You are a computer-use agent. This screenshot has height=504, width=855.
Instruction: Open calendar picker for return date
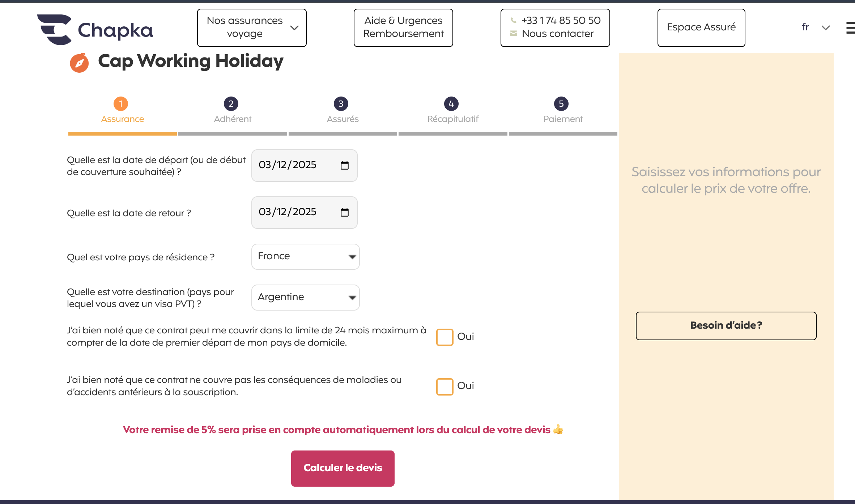point(345,212)
